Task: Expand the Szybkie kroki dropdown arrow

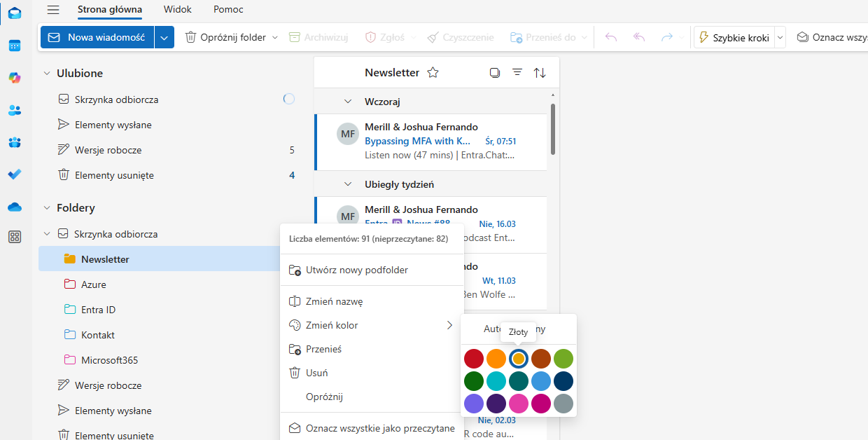Action: 780,38
